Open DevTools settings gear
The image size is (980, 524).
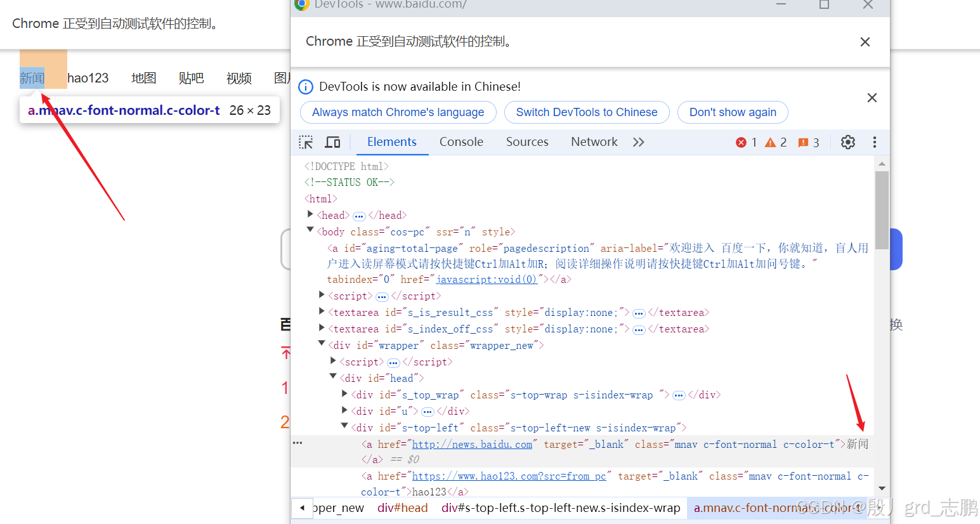(848, 142)
